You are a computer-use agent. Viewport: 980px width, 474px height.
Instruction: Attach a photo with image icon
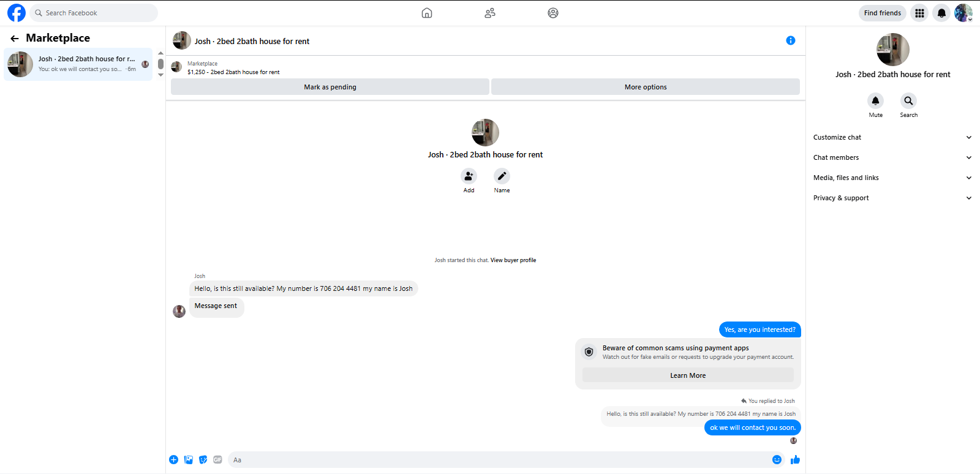pyautogui.click(x=189, y=460)
